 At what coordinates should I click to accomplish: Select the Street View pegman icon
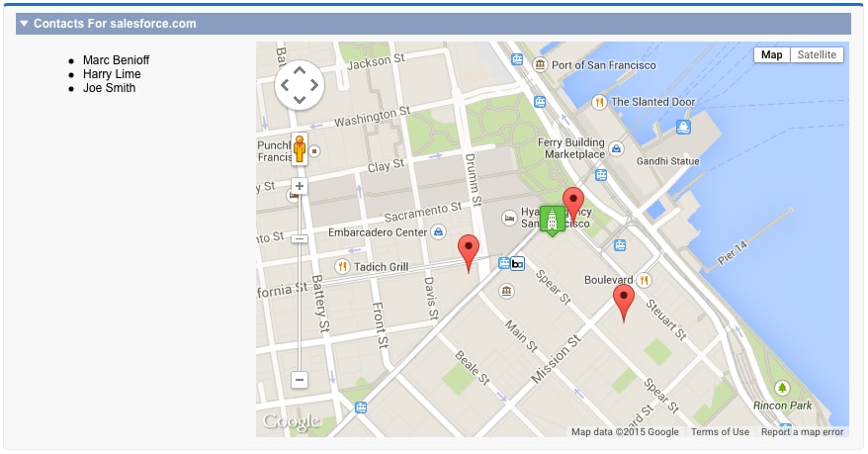tap(300, 148)
